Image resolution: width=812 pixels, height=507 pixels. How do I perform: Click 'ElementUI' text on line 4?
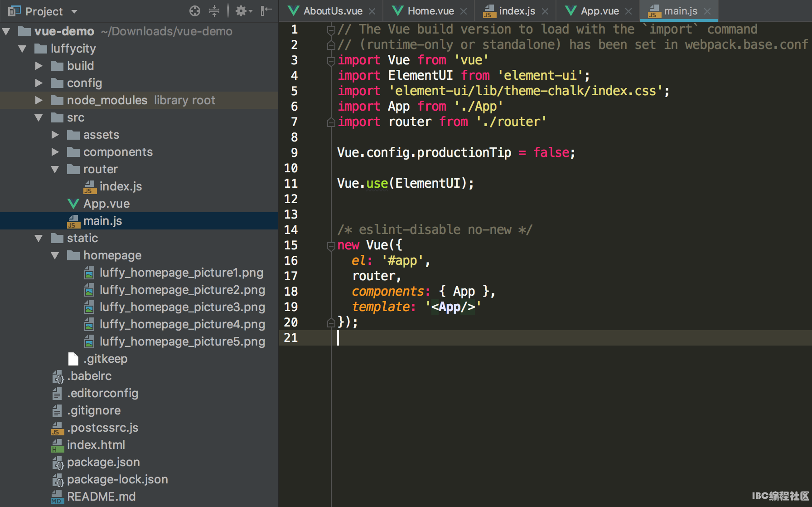(420, 75)
